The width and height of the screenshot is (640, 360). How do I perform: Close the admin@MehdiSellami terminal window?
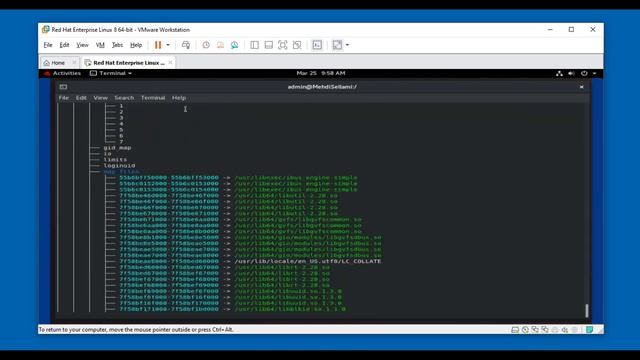pyautogui.click(x=582, y=87)
